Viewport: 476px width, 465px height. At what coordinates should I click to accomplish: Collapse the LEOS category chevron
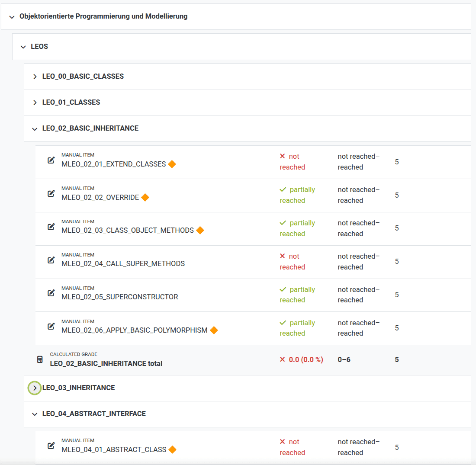click(x=23, y=47)
